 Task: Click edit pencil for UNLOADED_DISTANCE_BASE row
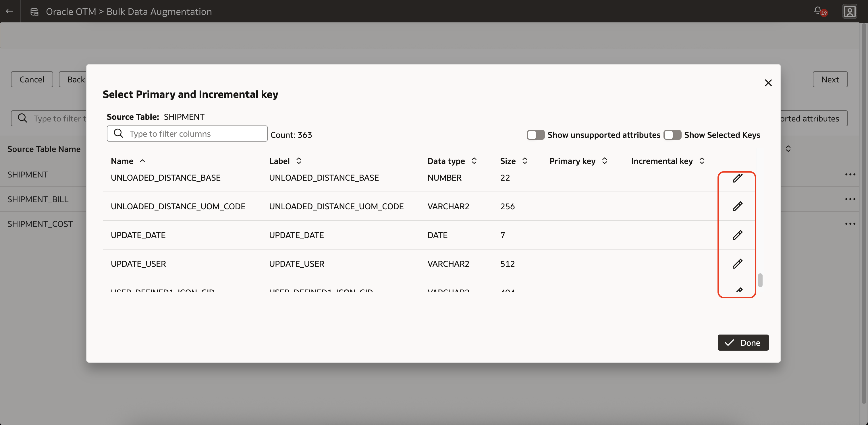pyautogui.click(x=737, y=178)
